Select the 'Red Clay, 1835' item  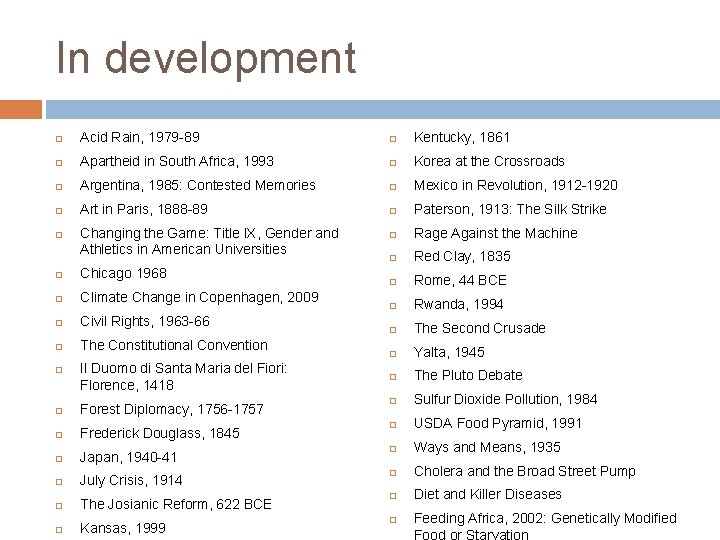(462, 257)
